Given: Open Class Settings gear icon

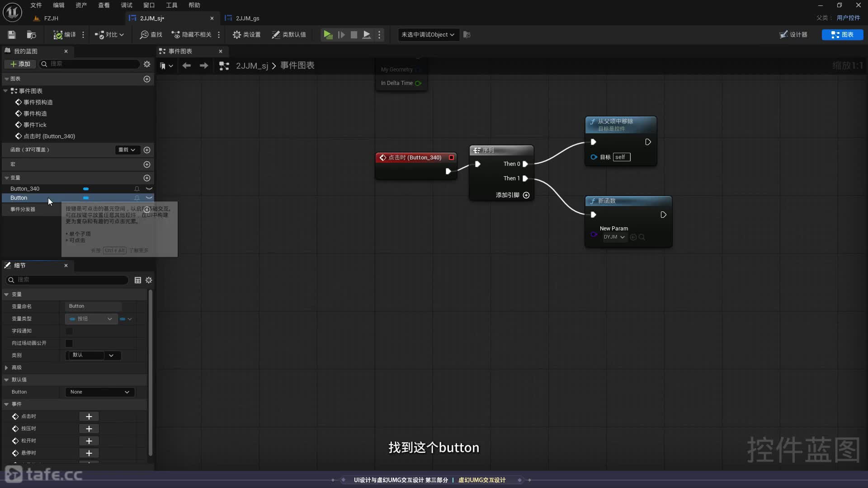Looking at the screenshot, I should pyautogui.click(x=237, y=35).
